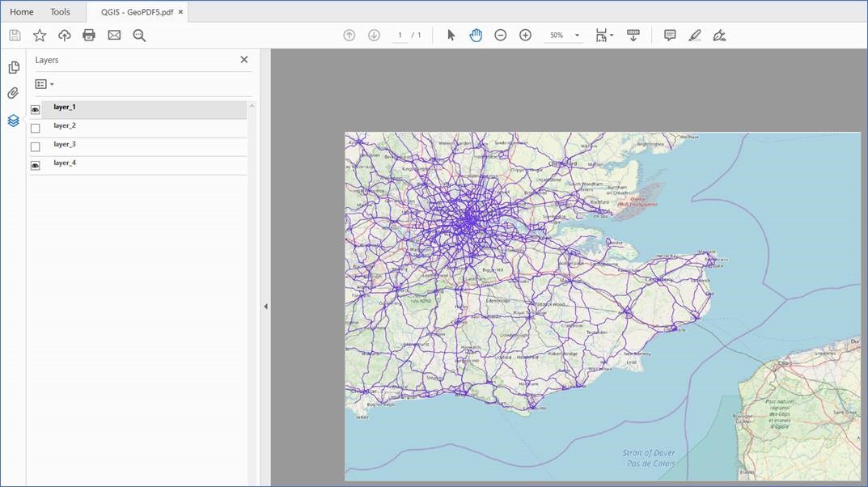Show layer_2 by checking its visibility box
The image size is (868, 487).
click(x=36, y=125)
